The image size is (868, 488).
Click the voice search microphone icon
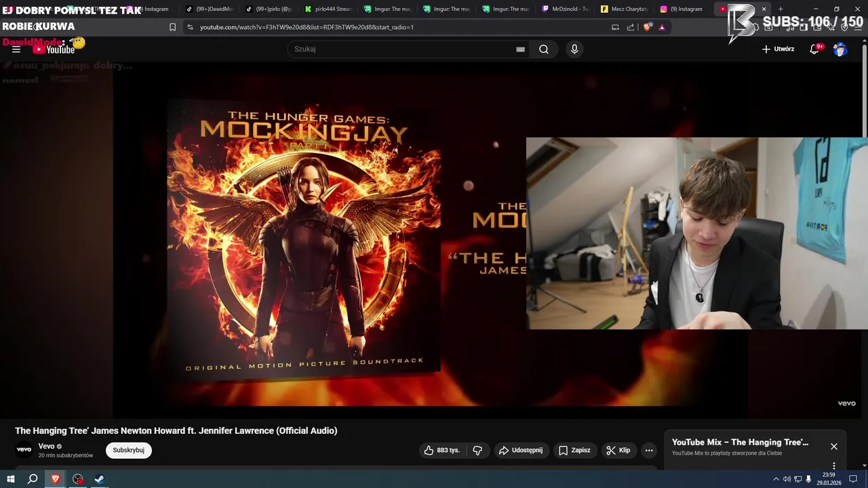point(574,49)
